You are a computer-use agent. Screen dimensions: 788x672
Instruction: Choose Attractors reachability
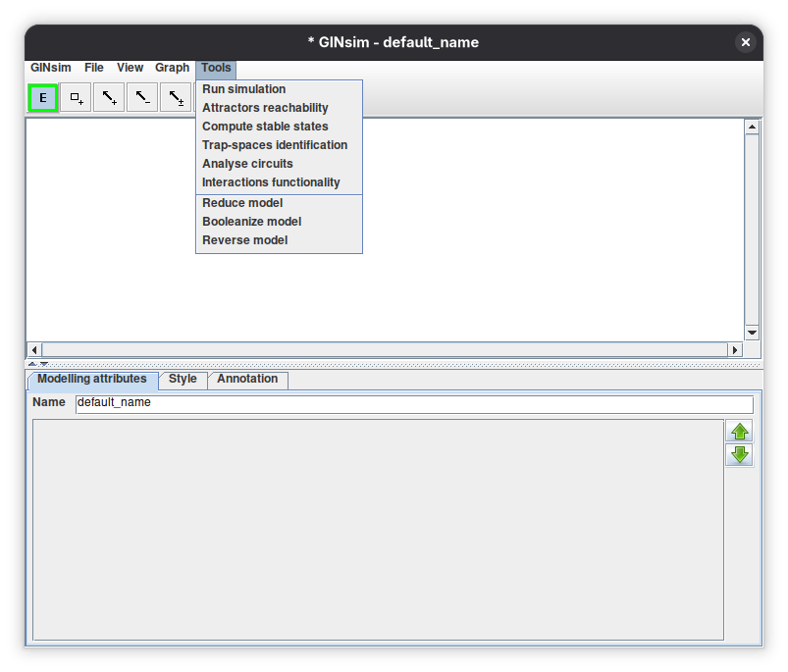coord(279,108)
